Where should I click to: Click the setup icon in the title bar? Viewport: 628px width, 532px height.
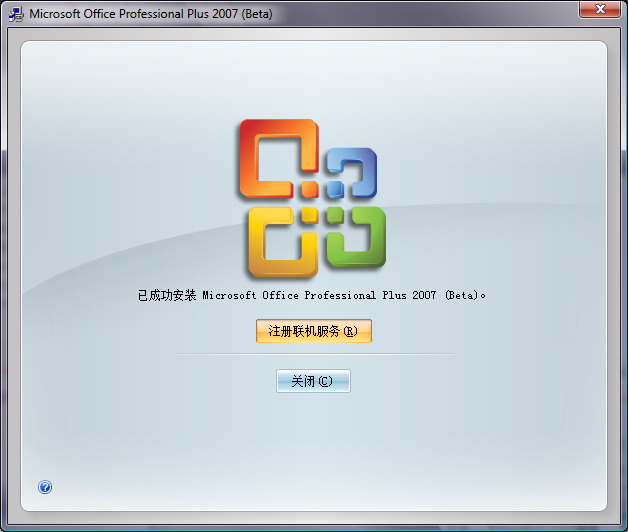(x=16, y=14)
